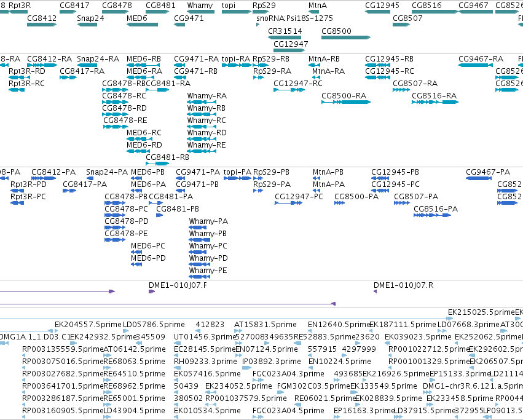Select the CG12945 gene bar
Image resolution: width=523 pixels, height=420 pixels.
(x=377, y=12)
